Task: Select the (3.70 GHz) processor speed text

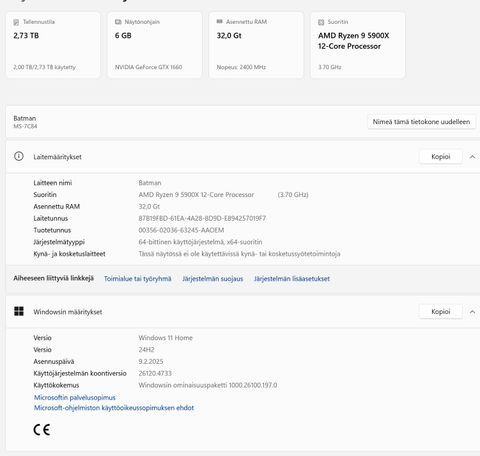Action: [293, 195]
